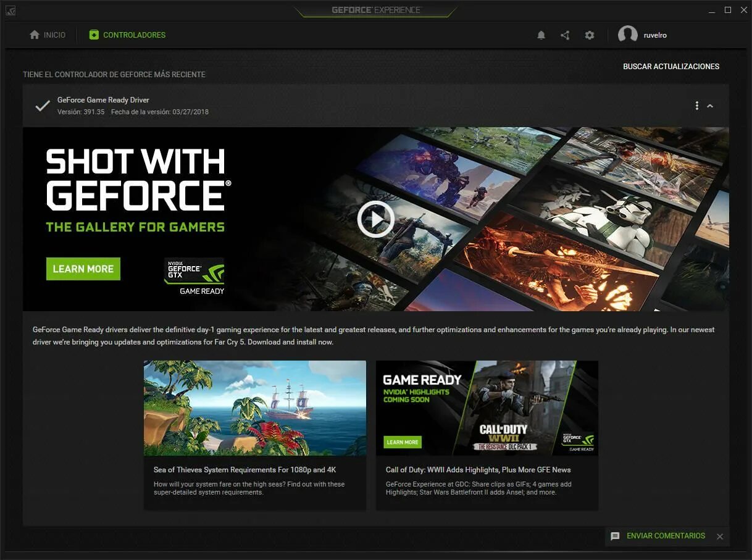Click the driver installed checkmark icon
This screenshot has height=560, width=752.
pyautogui.click(x=42, y=106)
